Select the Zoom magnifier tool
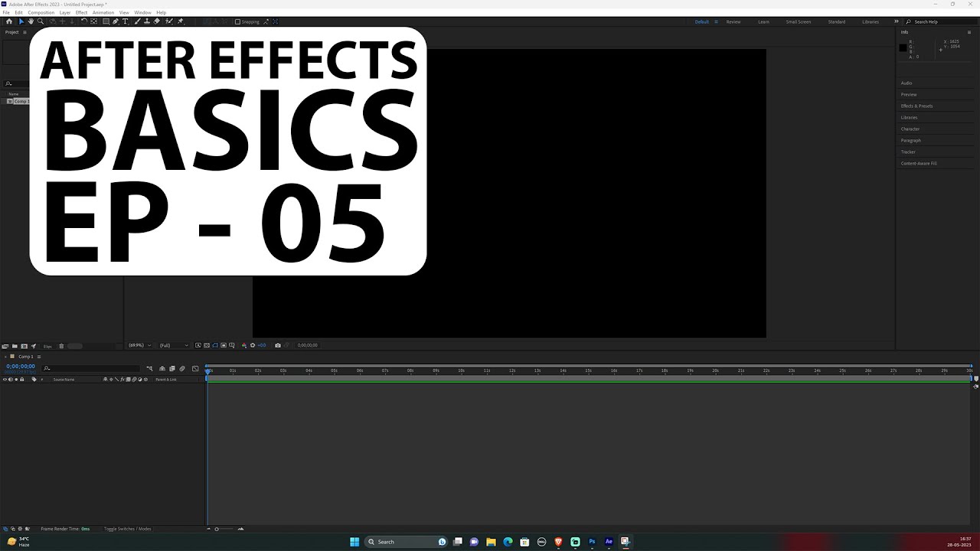 [x=41, y=21]
